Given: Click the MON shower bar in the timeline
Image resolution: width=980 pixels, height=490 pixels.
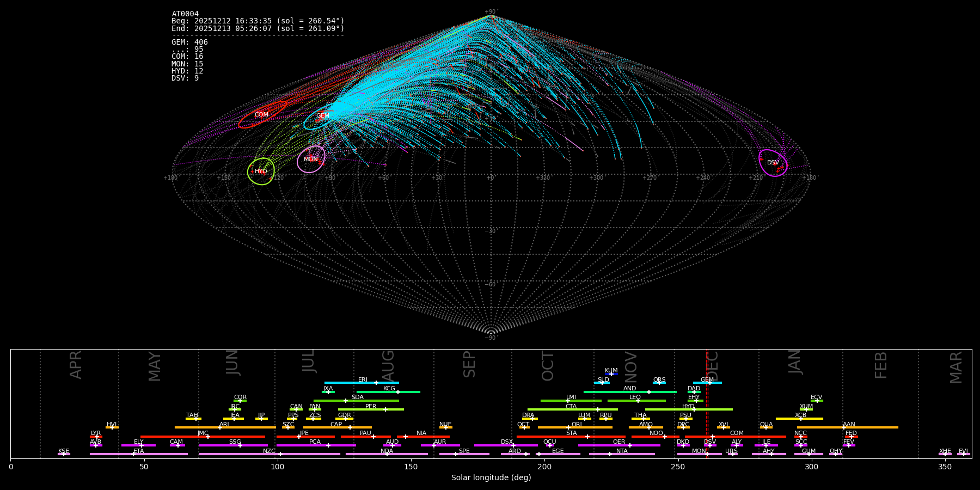Looking at the screenshot, I should point(699,454).
